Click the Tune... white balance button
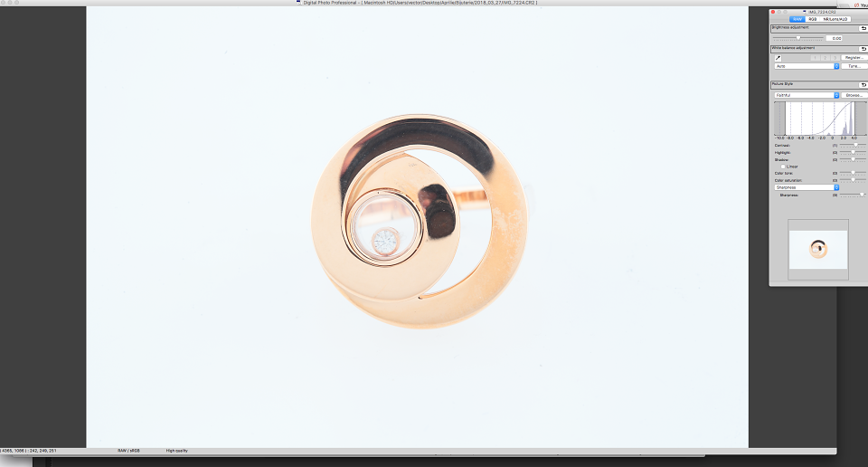This screenshot has height=467, width=868. pos(854,66)
